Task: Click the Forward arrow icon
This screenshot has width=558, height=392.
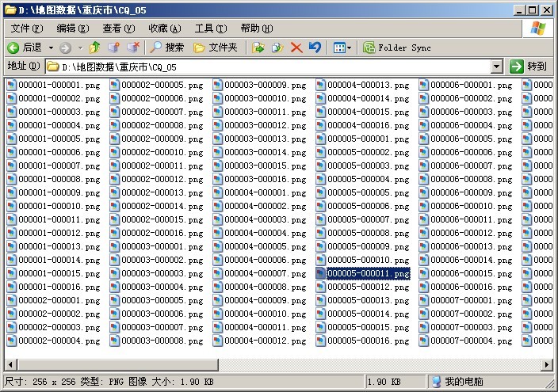Action: click(65, 48)
